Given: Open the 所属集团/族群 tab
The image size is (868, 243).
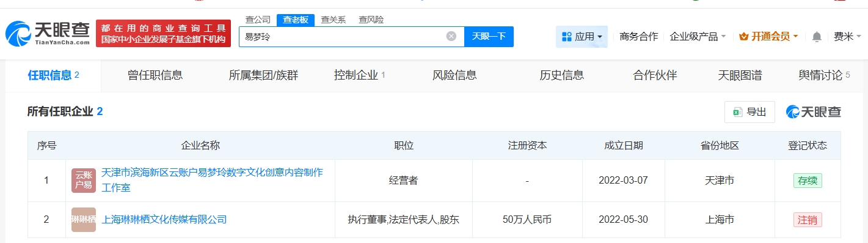Looking at the screenshot, I should pyautogui.click(x=264, y=75).
